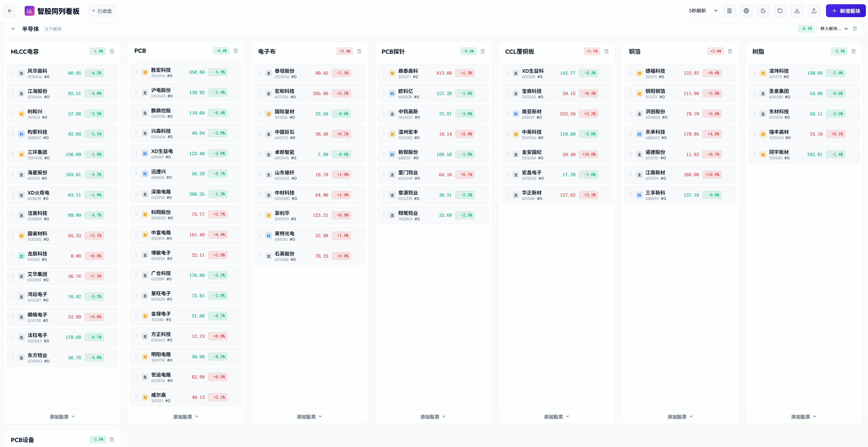Remove the 电子布 board via trash icon

click(x=359, y=51)
